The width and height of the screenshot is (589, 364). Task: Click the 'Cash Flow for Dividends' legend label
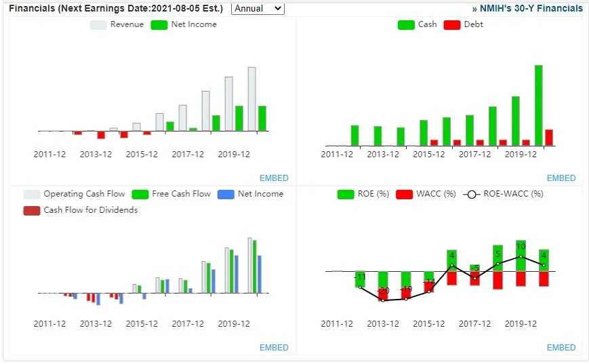coord(91,210)
